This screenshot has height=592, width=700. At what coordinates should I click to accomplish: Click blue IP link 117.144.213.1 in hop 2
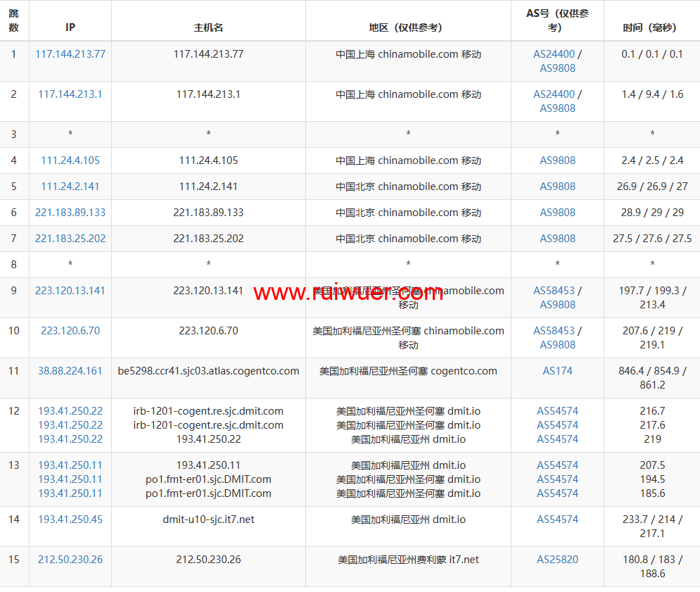tap(70, 94)
